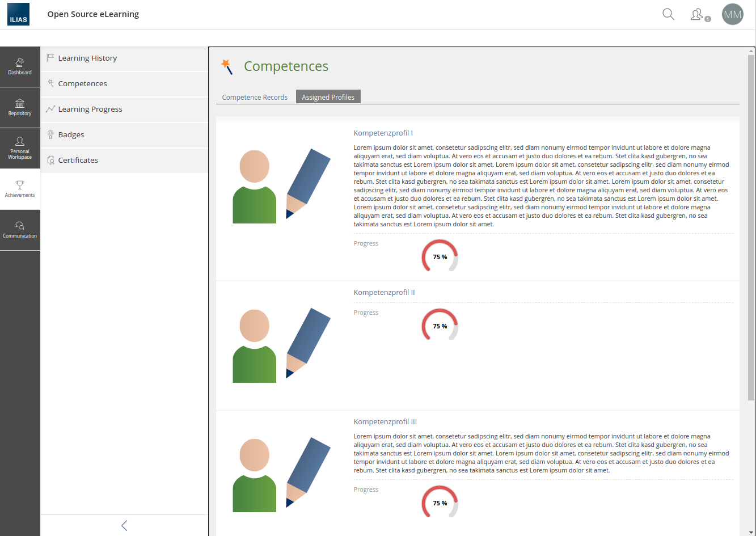This screenshot has width=756, height=536.
Task: Select Achievements trophy in the sidebar
Action: [20, 189]
